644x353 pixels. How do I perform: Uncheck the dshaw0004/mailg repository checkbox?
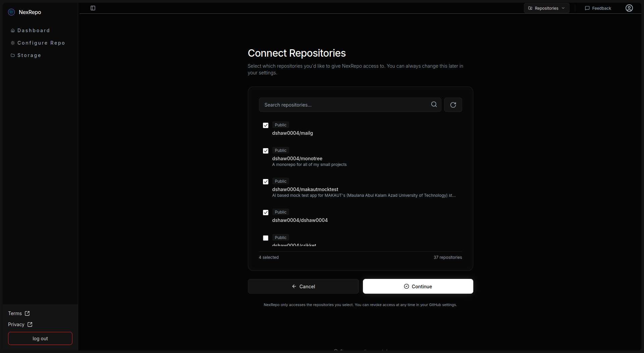(266, 125)
